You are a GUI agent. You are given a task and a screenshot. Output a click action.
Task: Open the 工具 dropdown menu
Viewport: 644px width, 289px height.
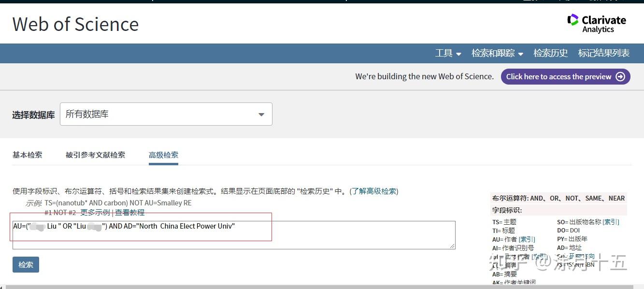pos(448,53)
